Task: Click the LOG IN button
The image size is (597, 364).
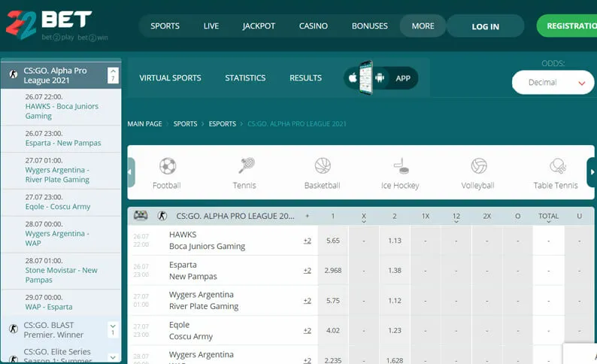Action: click(485, 26)
